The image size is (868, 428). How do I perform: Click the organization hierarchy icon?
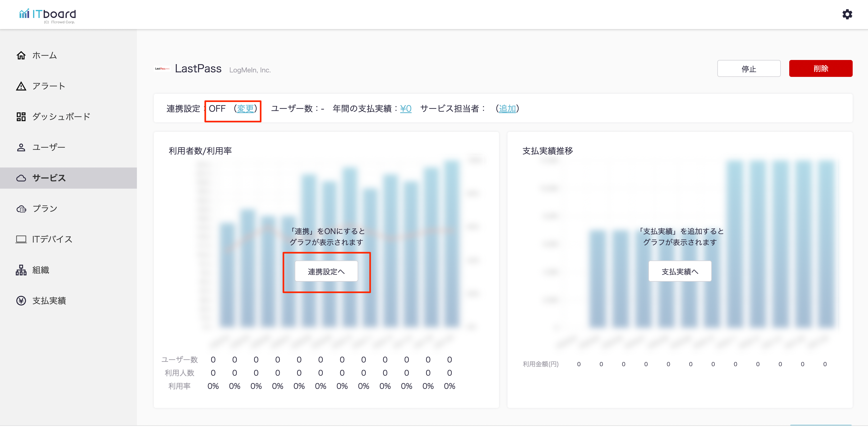pyautogui.click(x=21, y=270)
